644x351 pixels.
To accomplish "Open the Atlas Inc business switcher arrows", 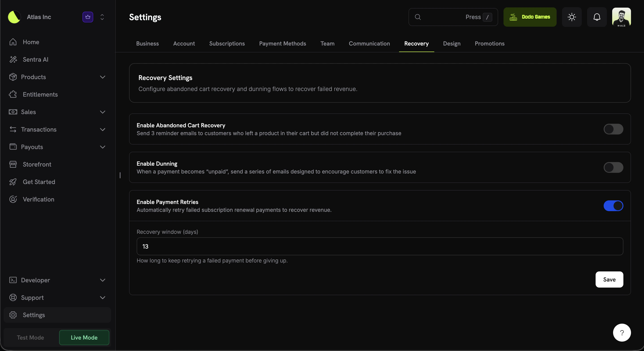I will [x=102, y=17].
